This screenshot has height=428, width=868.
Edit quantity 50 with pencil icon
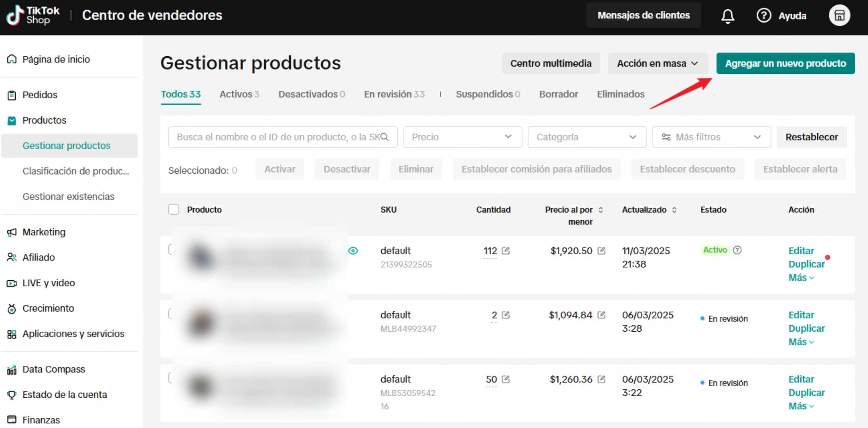coord(506,379)
